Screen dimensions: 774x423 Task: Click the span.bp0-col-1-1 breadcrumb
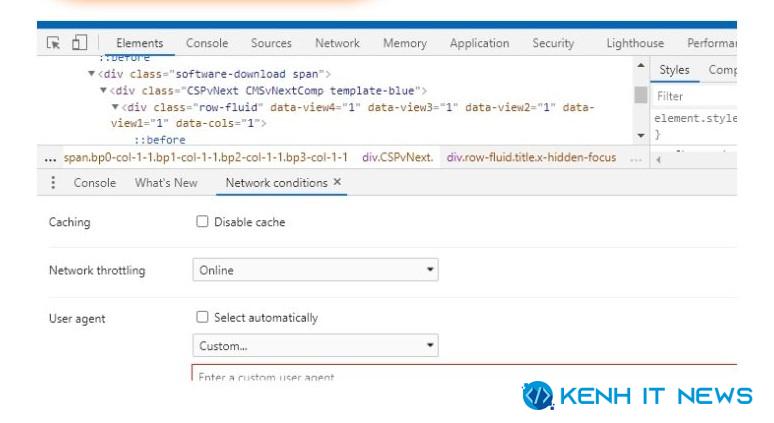point(206,157)
